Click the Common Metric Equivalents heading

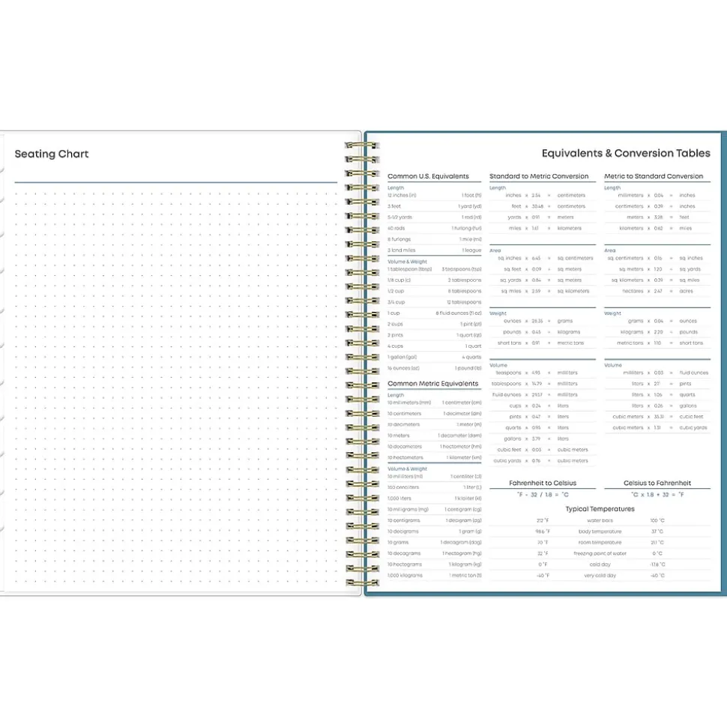pos(432,384)
